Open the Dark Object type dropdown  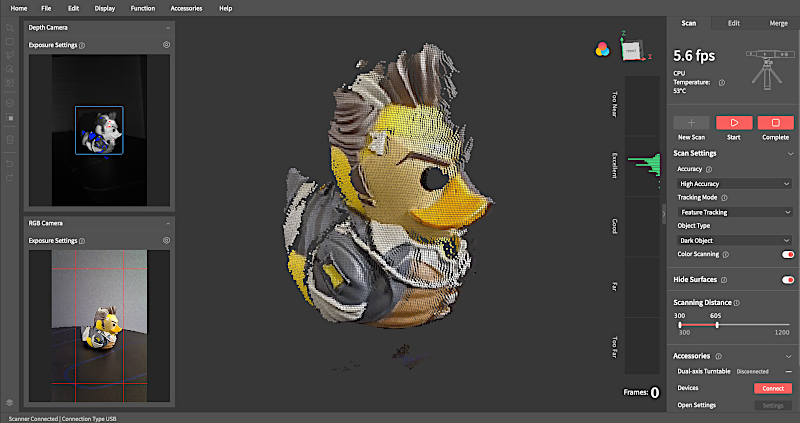[x=735, y=240]
